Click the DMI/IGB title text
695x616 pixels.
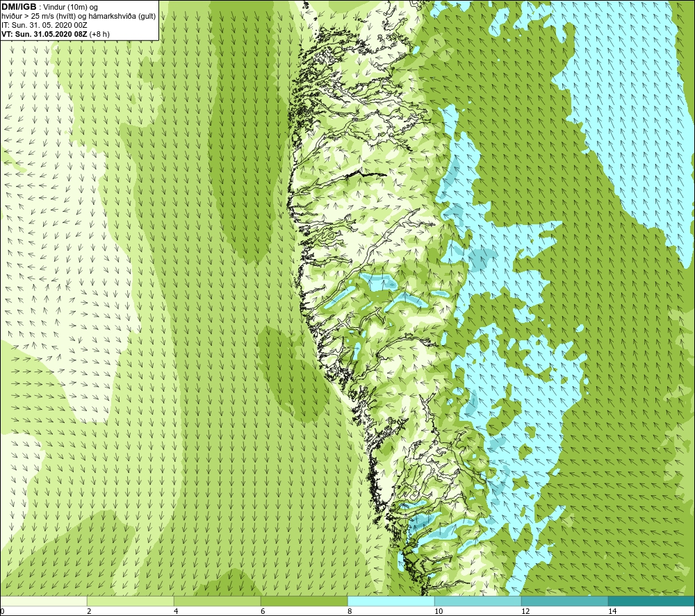(x=19, y=7)
